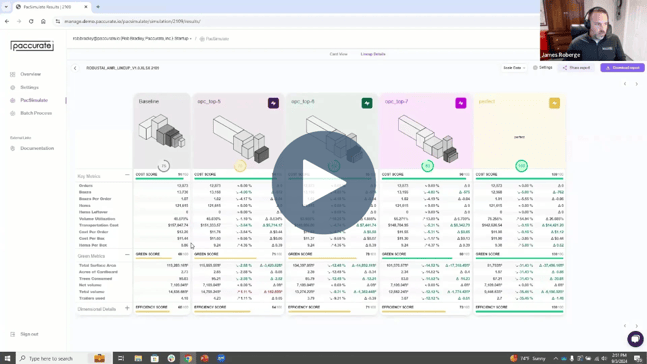This screenshot has height=364, width=647.
Task: Open File Explorer from the taskbar
Action: (x=138, y=358)
